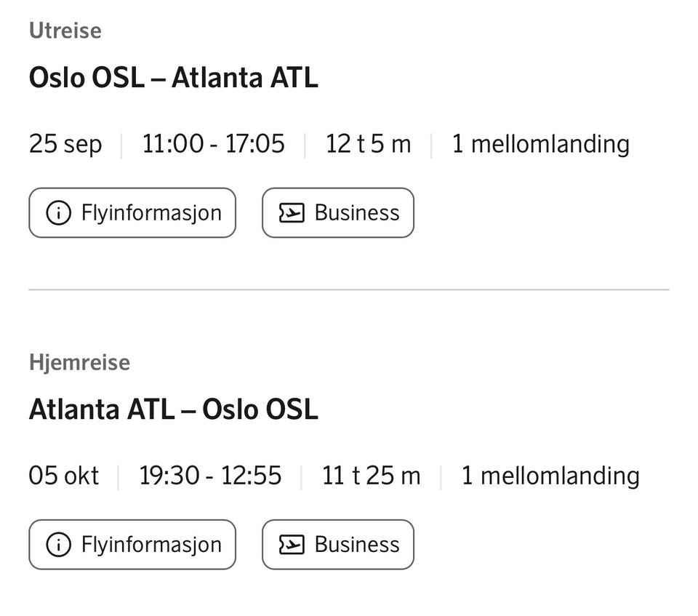
Task: Open Business class details for Hjemreise
Action: coord(338,544)
